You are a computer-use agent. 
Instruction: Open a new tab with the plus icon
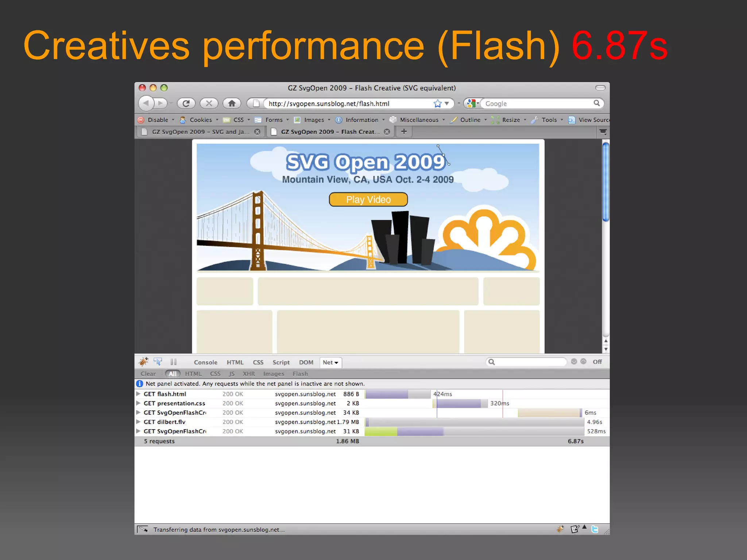point(404,132)
